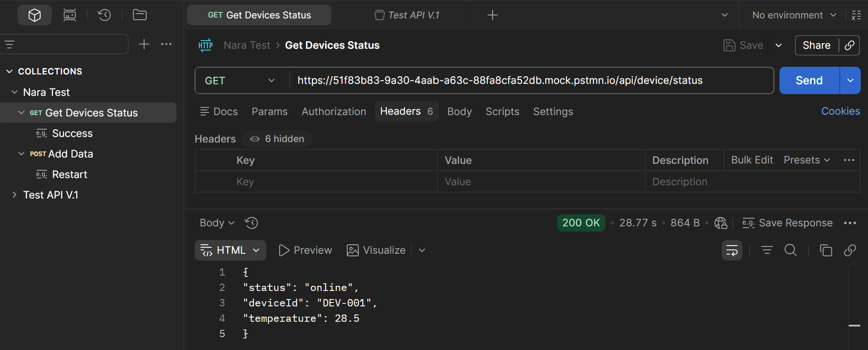
Task: Copy the response body to clipboard
Action: click(826, 250)
